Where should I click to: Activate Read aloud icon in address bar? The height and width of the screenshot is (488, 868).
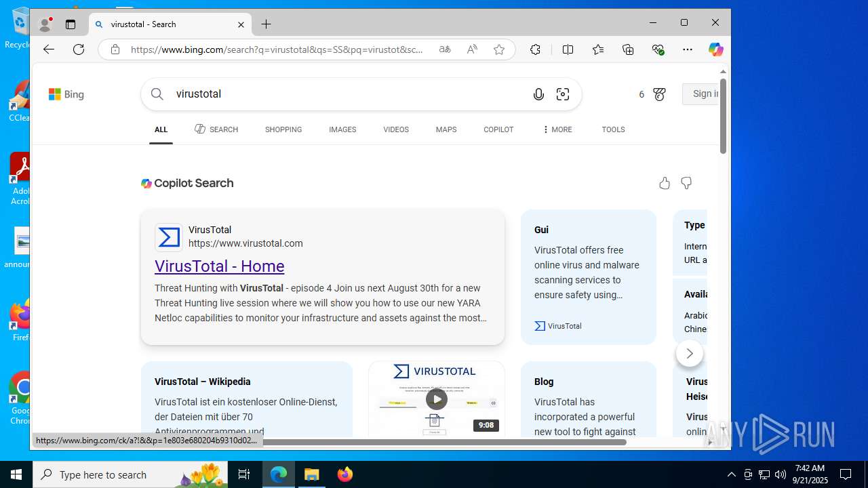point(472,49)
